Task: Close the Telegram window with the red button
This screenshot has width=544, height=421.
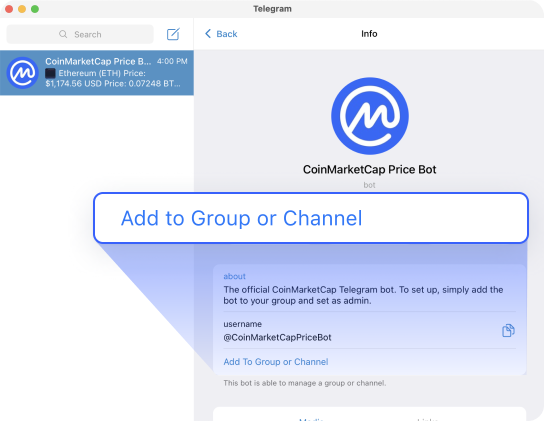Action: click(x=9, y=9)
